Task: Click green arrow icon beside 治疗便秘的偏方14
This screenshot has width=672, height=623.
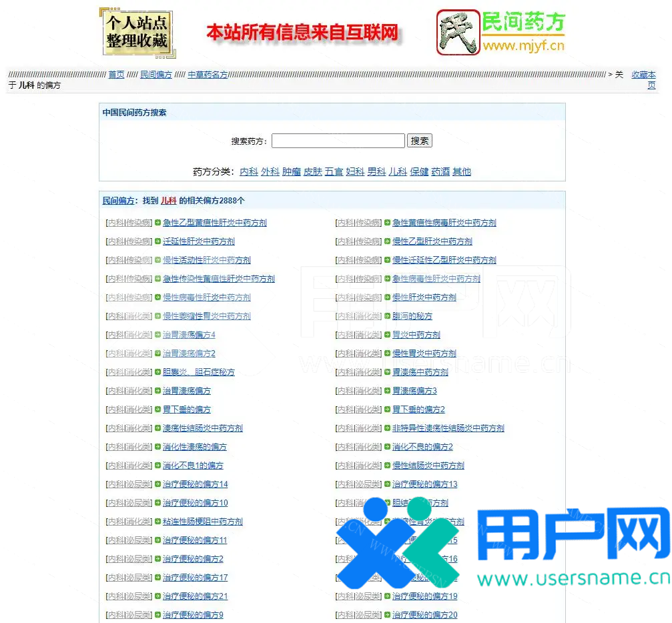Action: [x=158, y=484]
